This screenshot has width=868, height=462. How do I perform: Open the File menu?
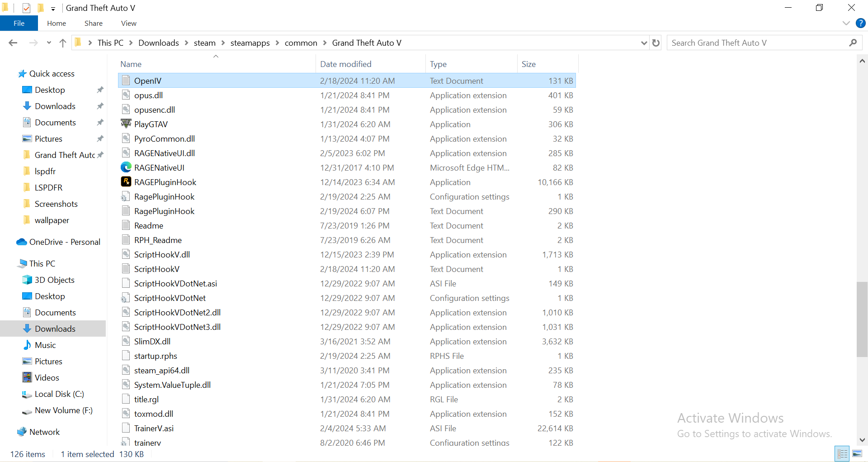coord(19,23)
